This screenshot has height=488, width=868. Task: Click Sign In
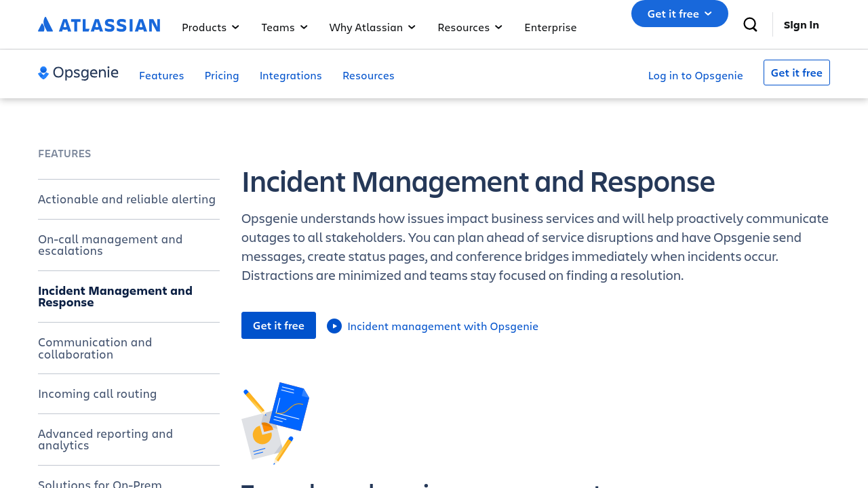click(801, 25)
